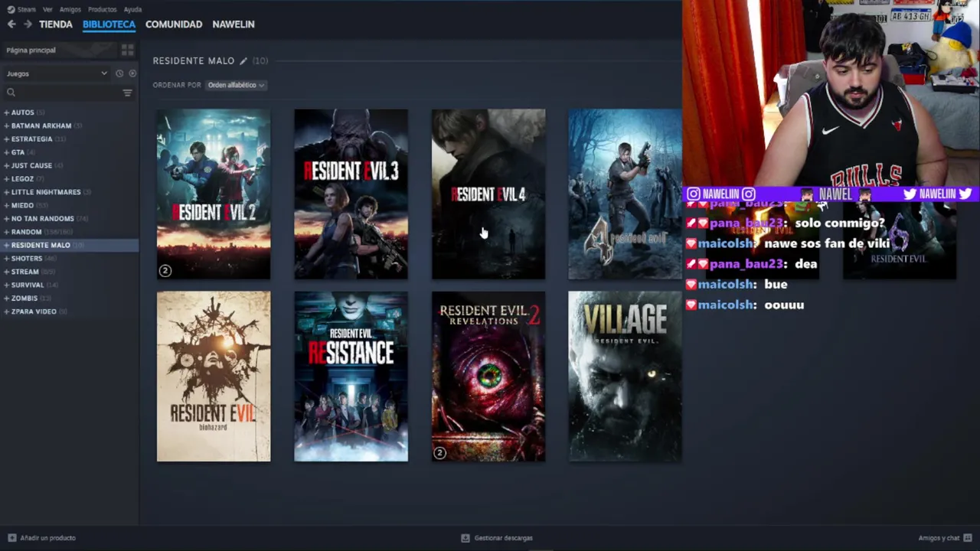Open the Ayuda menu
The width and height of the screenshot is (980, 551).
point(132,9)
